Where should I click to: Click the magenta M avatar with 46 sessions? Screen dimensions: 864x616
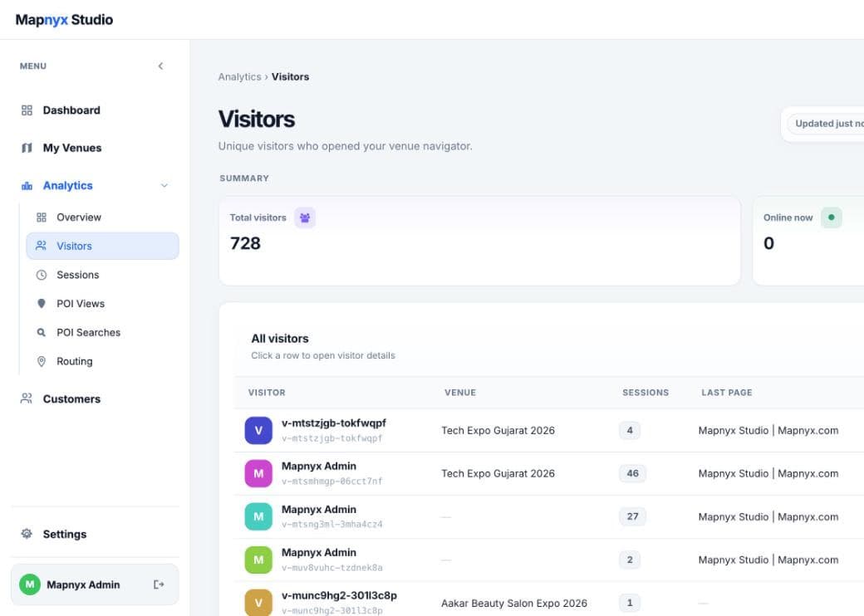click(x=258, y=473)
